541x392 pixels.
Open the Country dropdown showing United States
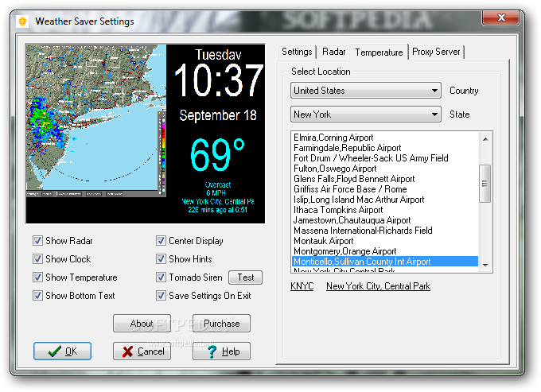(366, 91)
